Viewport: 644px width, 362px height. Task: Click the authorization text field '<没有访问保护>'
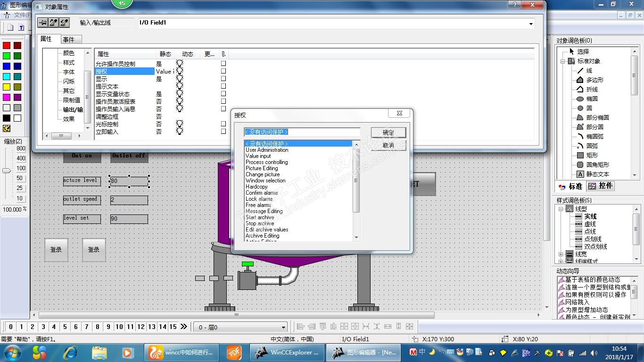[302, 132]
